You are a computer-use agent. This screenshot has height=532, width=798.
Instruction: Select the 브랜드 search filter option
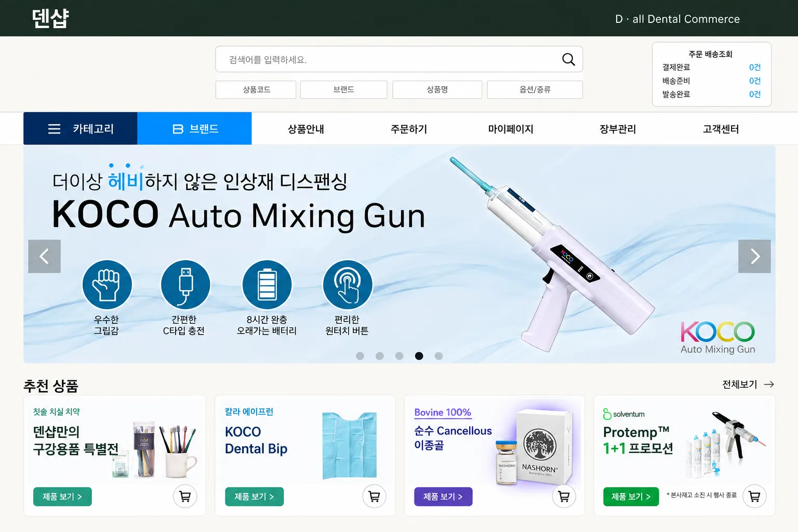coord(344,89)
